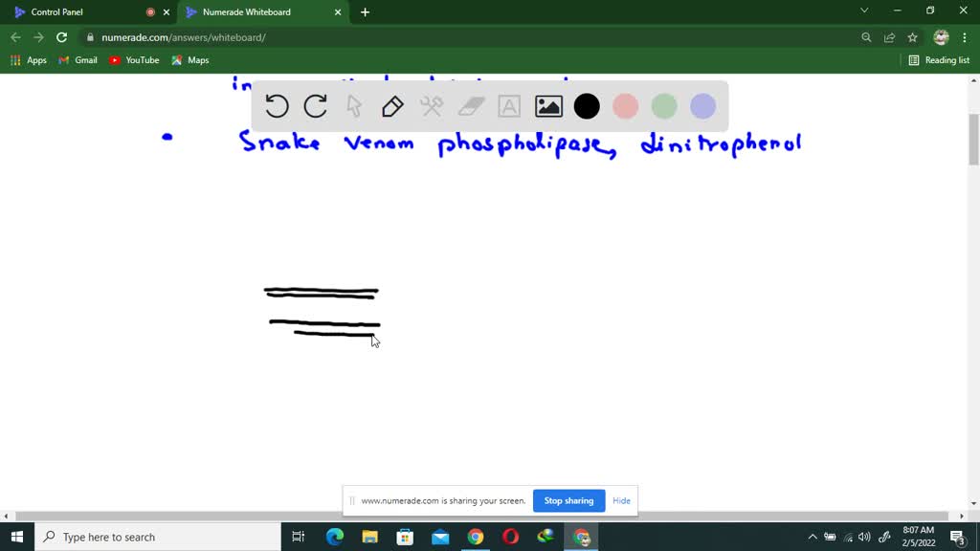Pick the blue-violet pen color
Image resolution: width=980 pixels, height=551 pixels.
[702, 106]
